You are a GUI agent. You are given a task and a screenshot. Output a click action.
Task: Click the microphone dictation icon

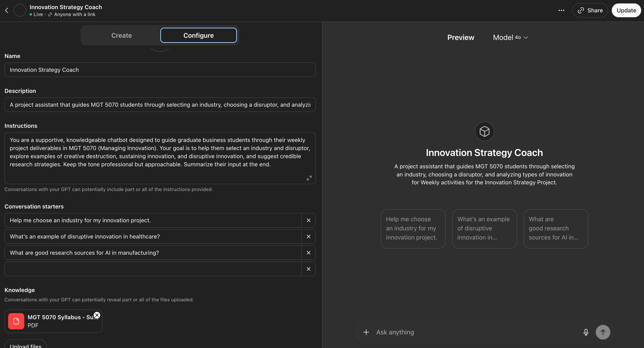pyautogui.click(x=586, y=332)
